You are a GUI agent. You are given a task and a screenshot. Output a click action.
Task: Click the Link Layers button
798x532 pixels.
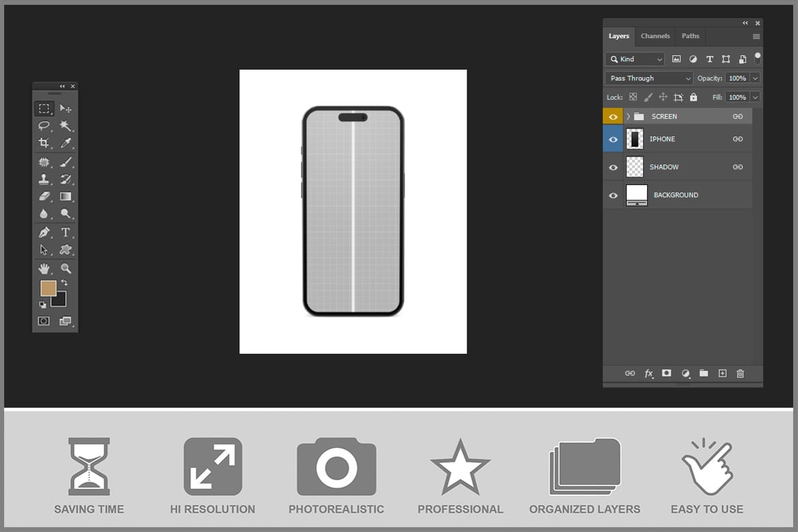pyautogui.click(x=630, y=373)
